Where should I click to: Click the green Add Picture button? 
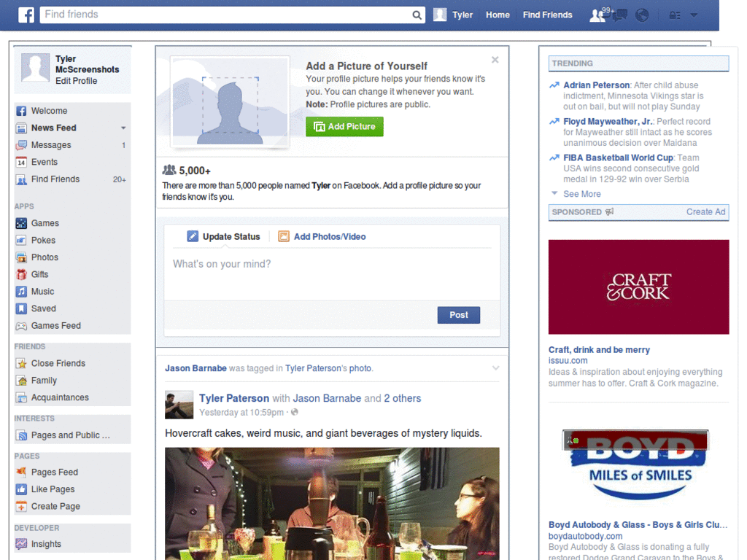click(344, 127)
